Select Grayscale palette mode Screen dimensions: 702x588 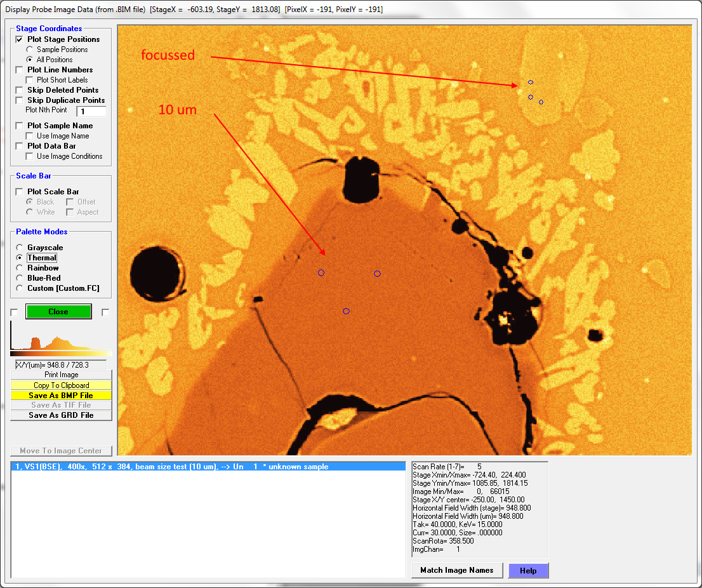tap(20, 248)
